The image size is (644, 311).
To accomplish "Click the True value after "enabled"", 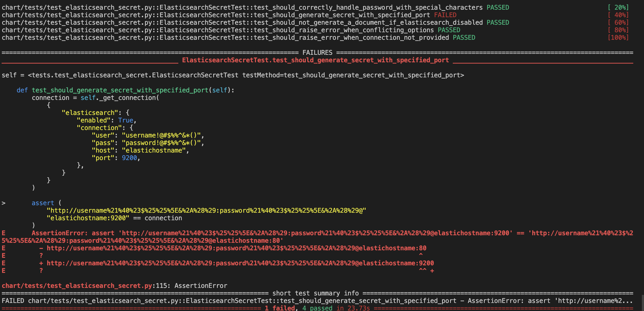I will pos(125,120).
